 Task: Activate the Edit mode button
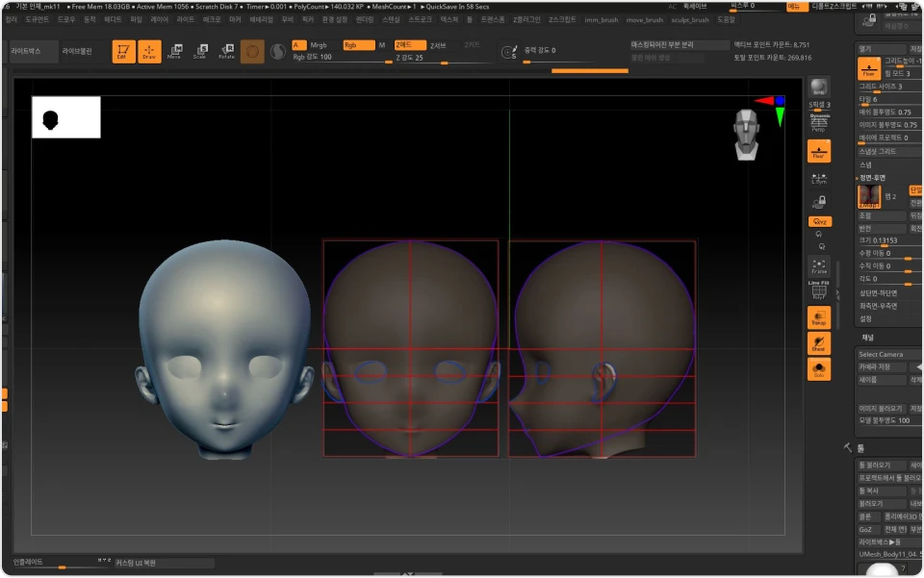(123, 51)
